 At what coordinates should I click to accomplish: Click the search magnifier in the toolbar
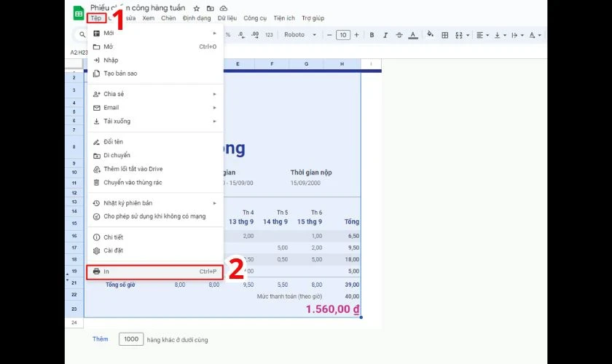82,35
